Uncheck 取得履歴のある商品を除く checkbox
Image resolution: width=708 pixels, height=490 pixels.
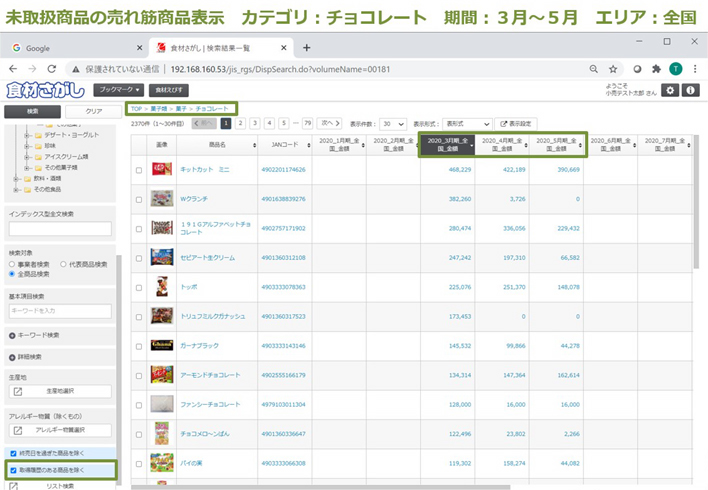13,470
